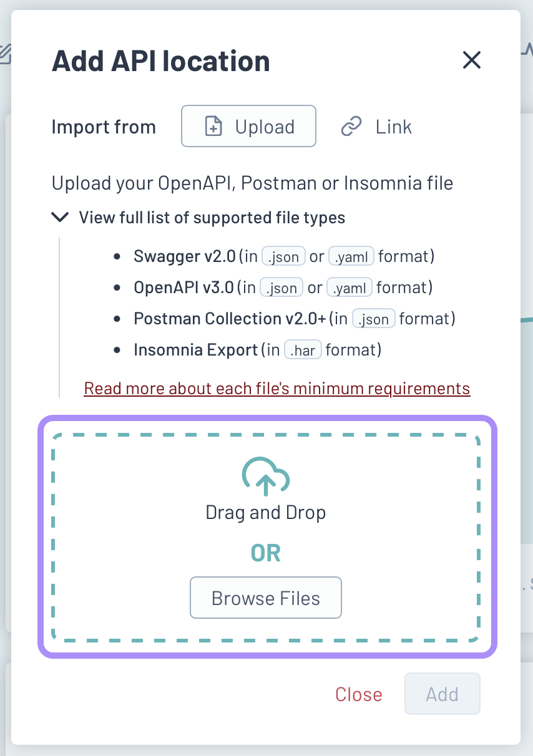This screenshot has width=533, height=756.
Task: Click the .json badge on Swagger v2.0 line
Action: tap(283, 256)
